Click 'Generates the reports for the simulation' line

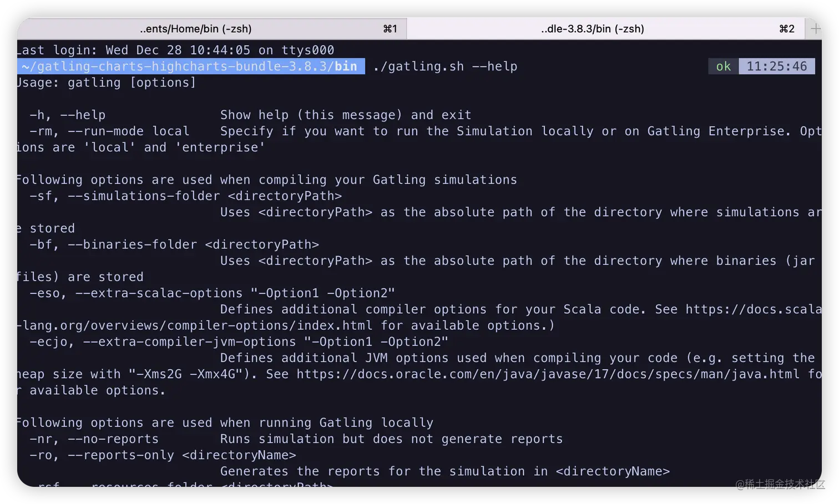coord(445,471)
